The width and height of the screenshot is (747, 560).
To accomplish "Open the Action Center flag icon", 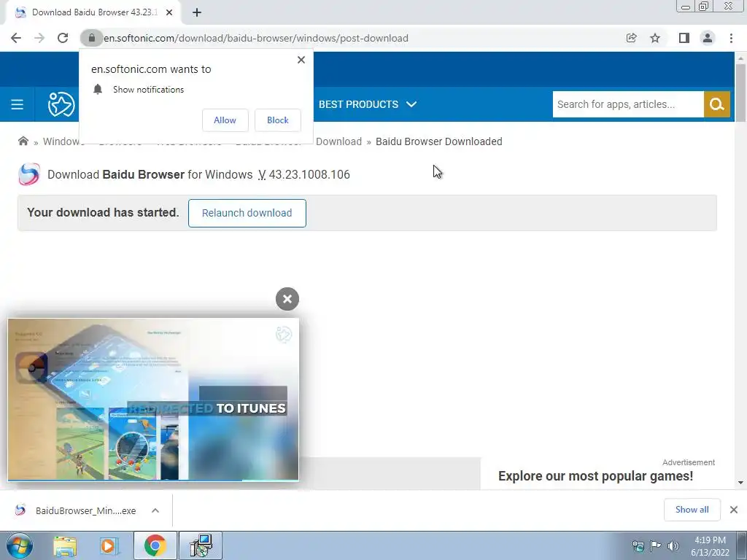I will tap(656, 546).
